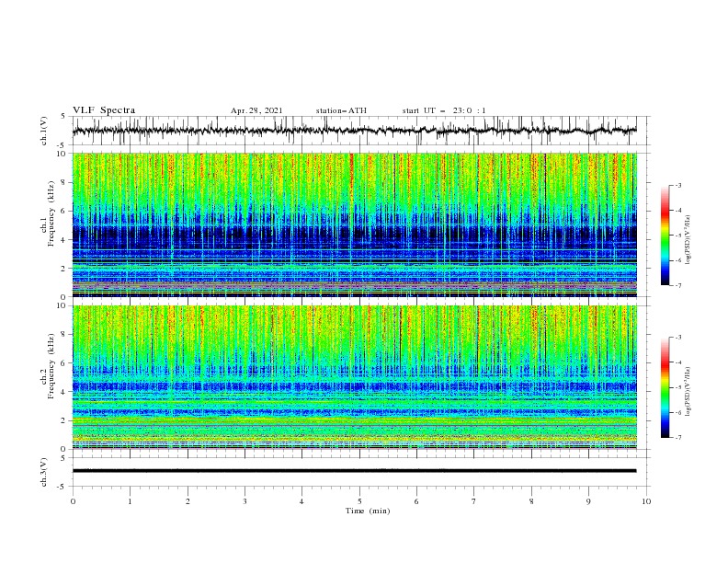728x563 pixels.
Task: Click time axis tick label '10'
Action: [x=646, y=501]
